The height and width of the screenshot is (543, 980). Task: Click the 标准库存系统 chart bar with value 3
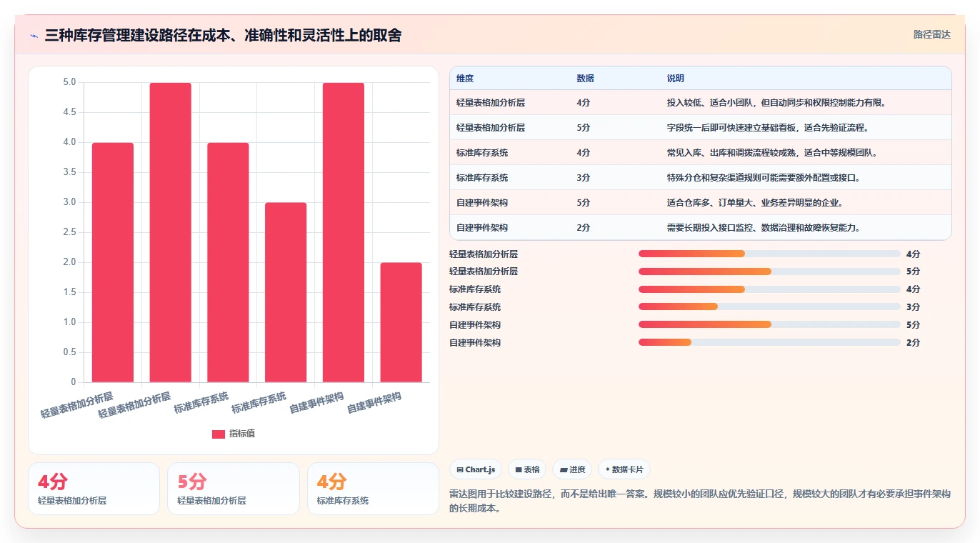pos(286,292)
